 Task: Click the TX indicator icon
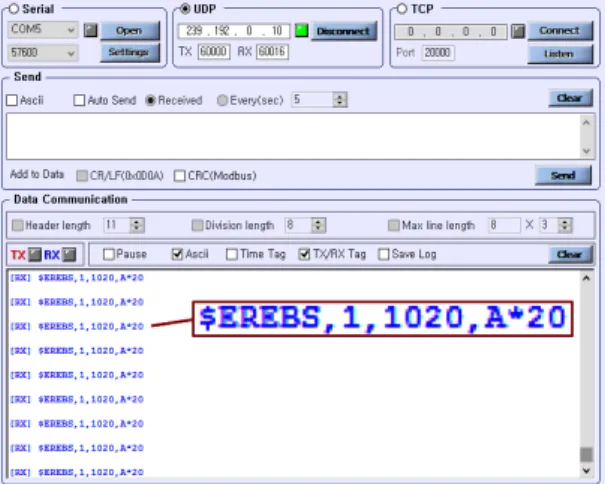pyautogui.click(x=35, y=255)
